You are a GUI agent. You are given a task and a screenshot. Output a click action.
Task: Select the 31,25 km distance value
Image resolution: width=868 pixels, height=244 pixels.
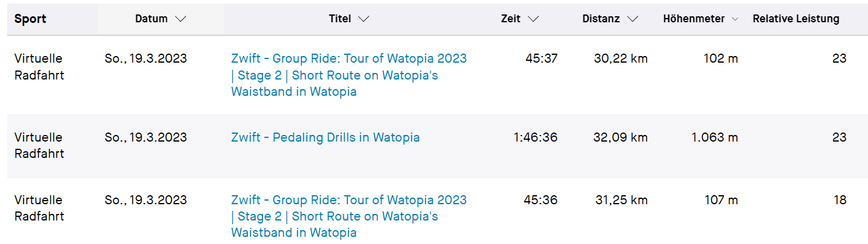(620, 200)
